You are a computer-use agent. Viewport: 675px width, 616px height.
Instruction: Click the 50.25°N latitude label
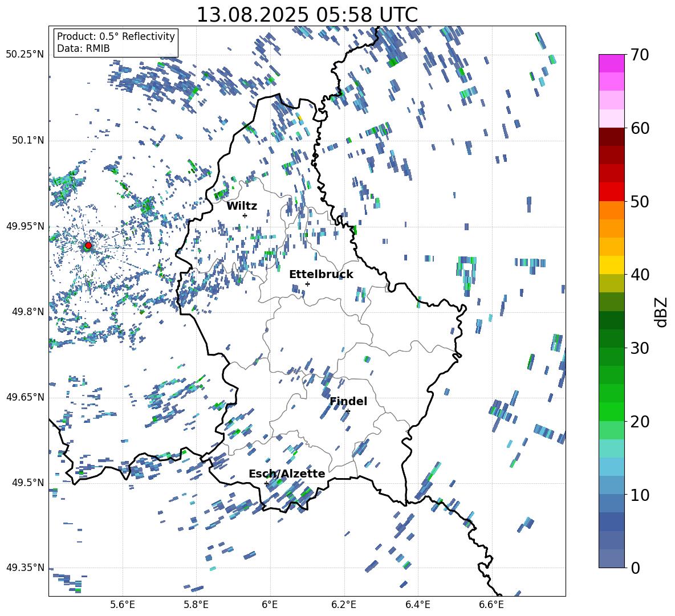(x=25, y=55)
